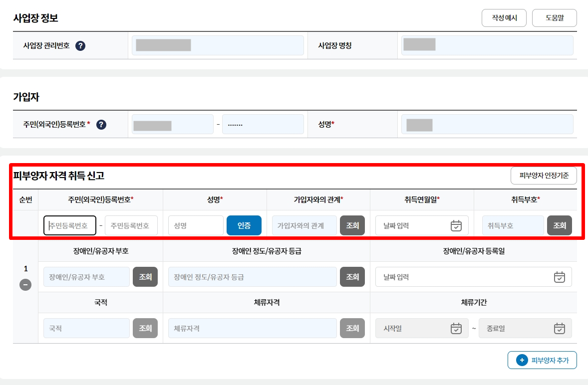Open the 사업장 관리번호 help tooltip icon
Screen dimensions: 588x385
point(80,45)
